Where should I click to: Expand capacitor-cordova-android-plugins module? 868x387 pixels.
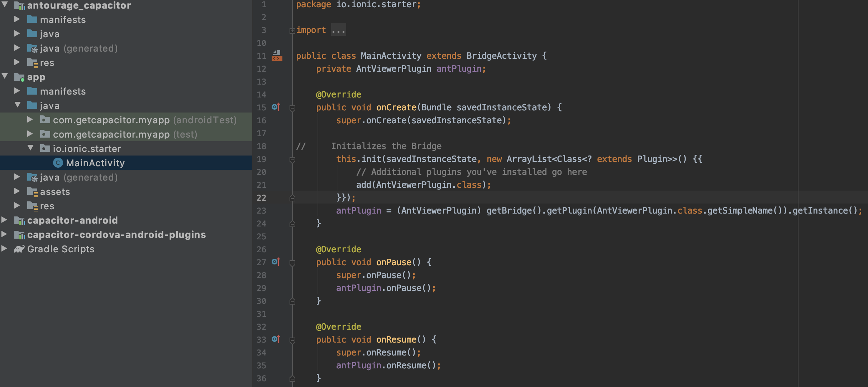[4, 234]
